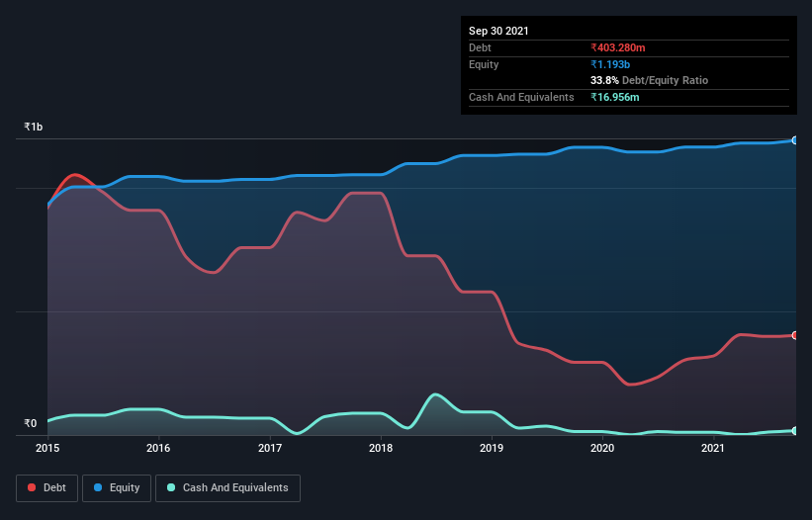Click the 33.8% Debt/Equity Ratio text
The height and width of the screenshot is (520, 812).
(x=650, y=80)
